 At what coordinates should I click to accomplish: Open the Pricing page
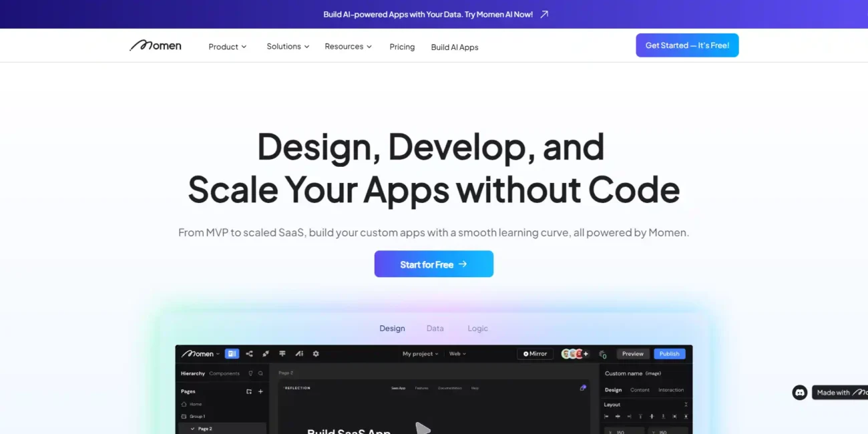[x=402, y=47]
